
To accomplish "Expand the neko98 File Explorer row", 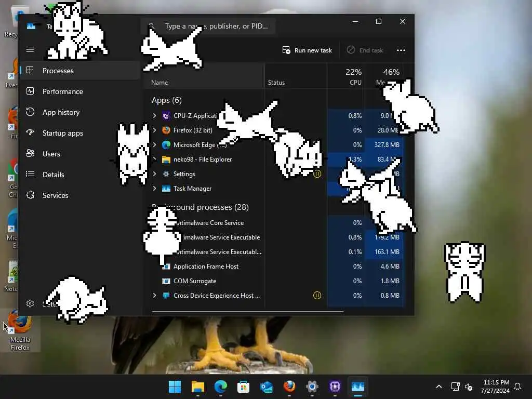I will (154, 159).
